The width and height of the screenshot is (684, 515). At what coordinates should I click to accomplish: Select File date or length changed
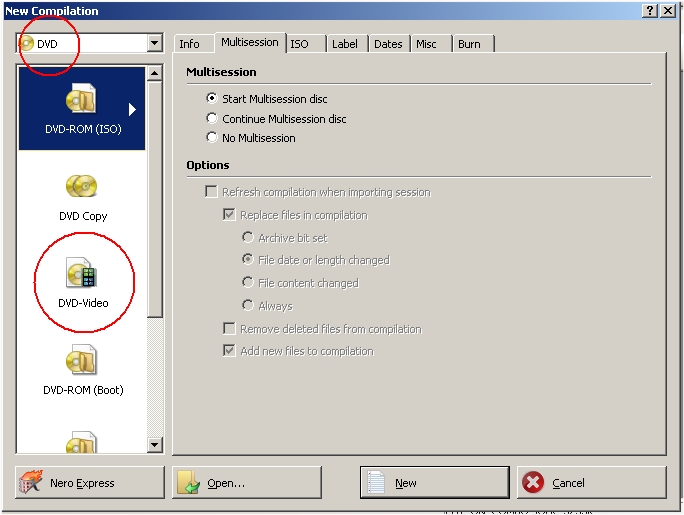pyautogui.click(x=316, y=260)
